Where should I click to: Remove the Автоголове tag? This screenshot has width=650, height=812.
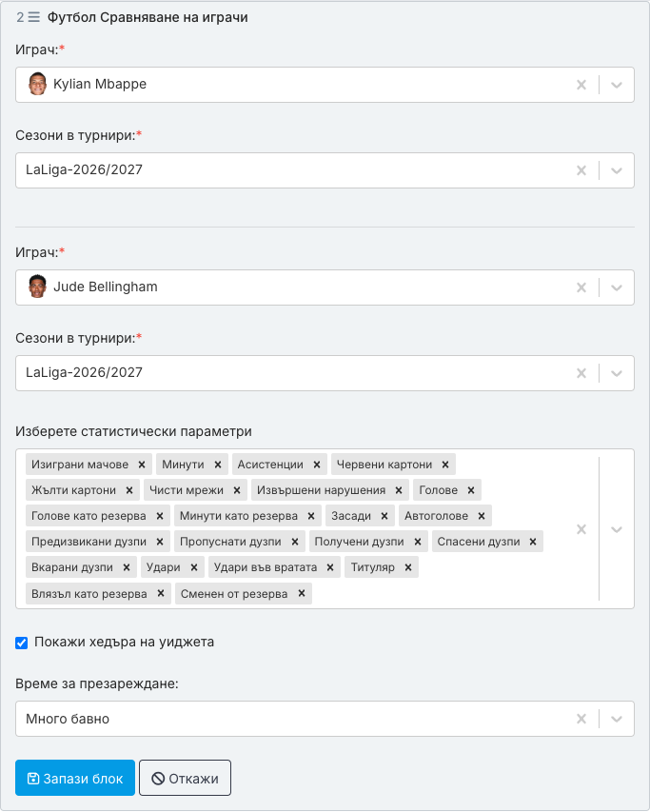(x=482, y=516)
